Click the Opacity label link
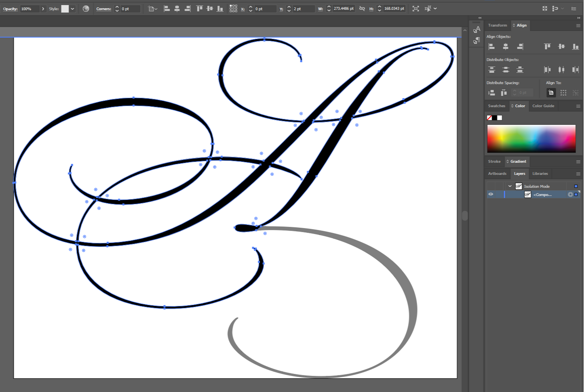This screenshot has height=392, width=584. [x=10, y=9]
